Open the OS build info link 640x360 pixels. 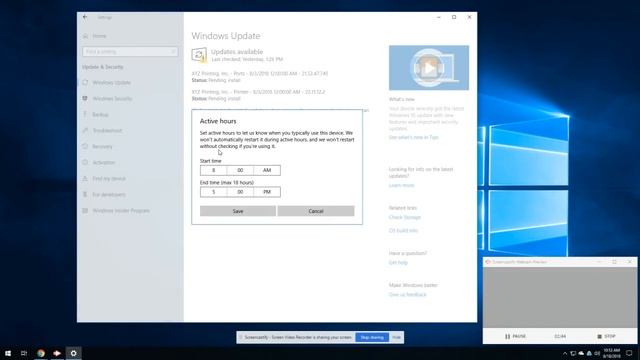[403, 231]
